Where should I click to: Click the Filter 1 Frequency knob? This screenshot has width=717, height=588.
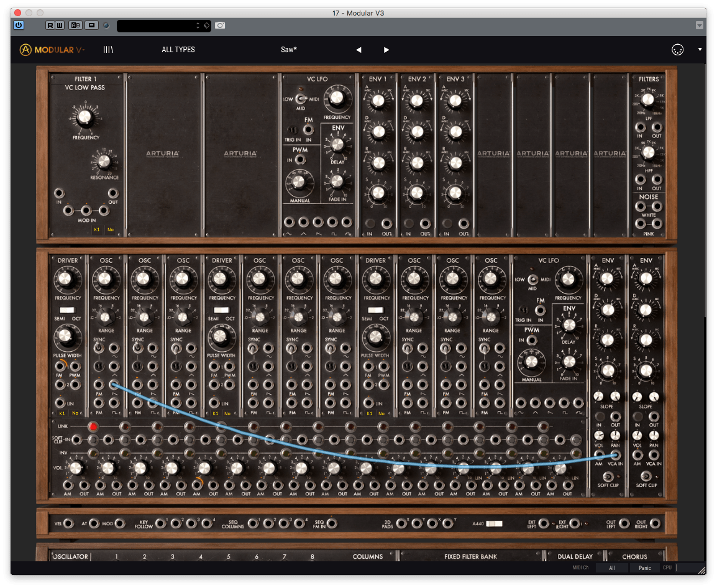(x=85, y=117)
